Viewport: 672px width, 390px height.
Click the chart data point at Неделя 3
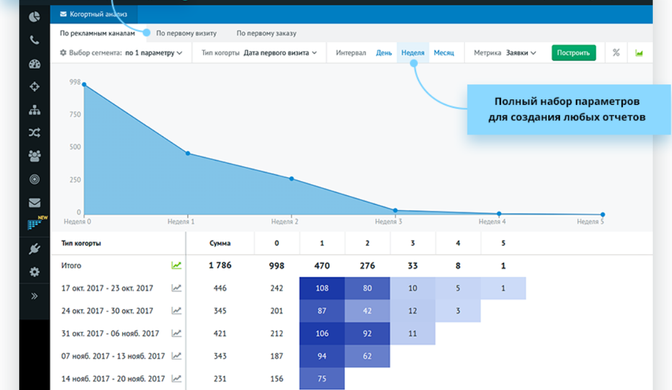[395, 210]
